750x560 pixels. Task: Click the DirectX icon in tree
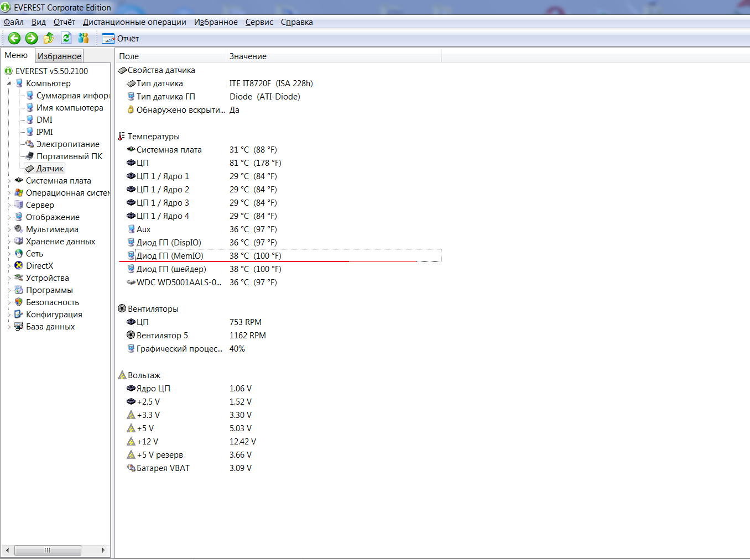pos(19,266)
